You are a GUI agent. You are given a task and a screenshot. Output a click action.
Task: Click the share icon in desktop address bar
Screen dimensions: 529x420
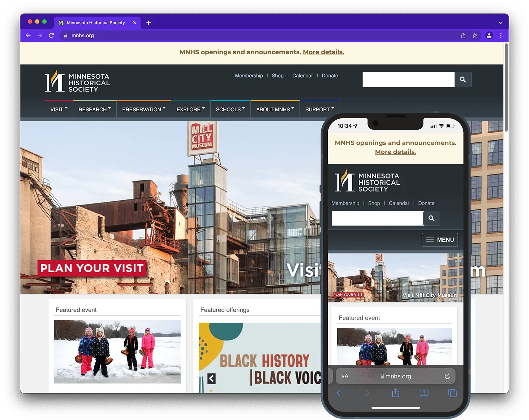click(x=463, y=35)
